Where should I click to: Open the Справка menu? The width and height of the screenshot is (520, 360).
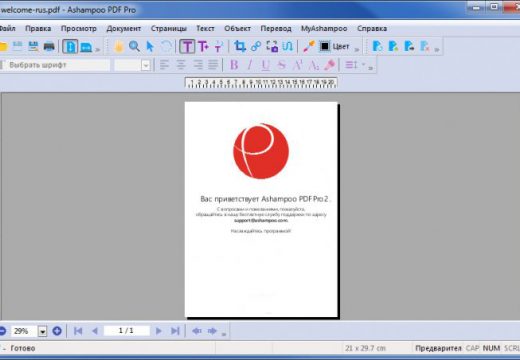coord(372,28)
